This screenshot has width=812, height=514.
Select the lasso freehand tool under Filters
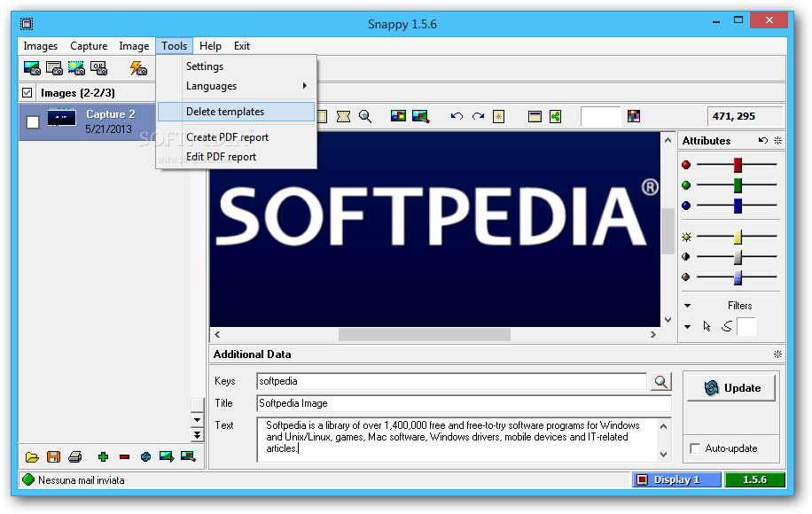coord(727,326)
